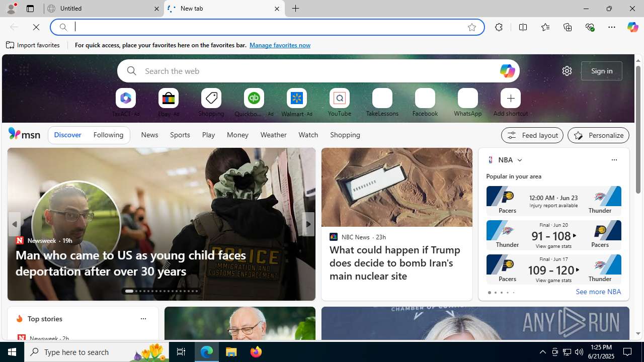Open the Watch menu item
Screen dimensions: 644x362
point(308,135)
